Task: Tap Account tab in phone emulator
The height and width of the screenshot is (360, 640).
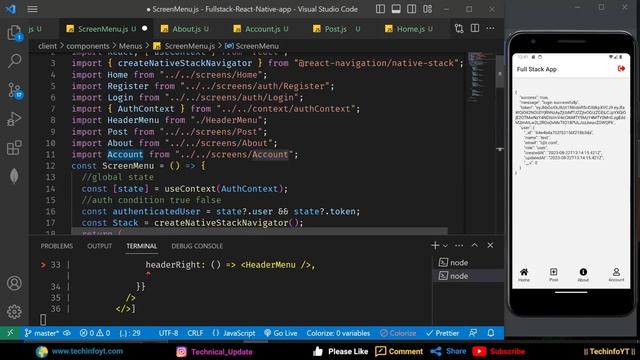Action: point(616,275)
